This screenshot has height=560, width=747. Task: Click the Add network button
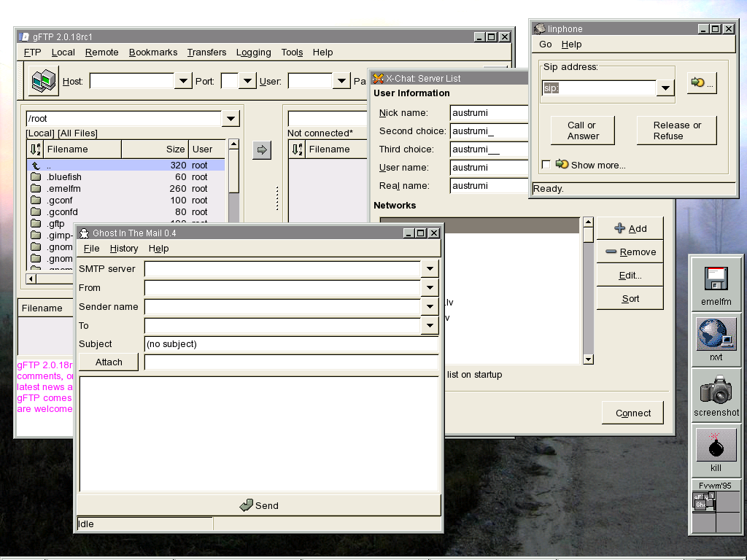630,228
